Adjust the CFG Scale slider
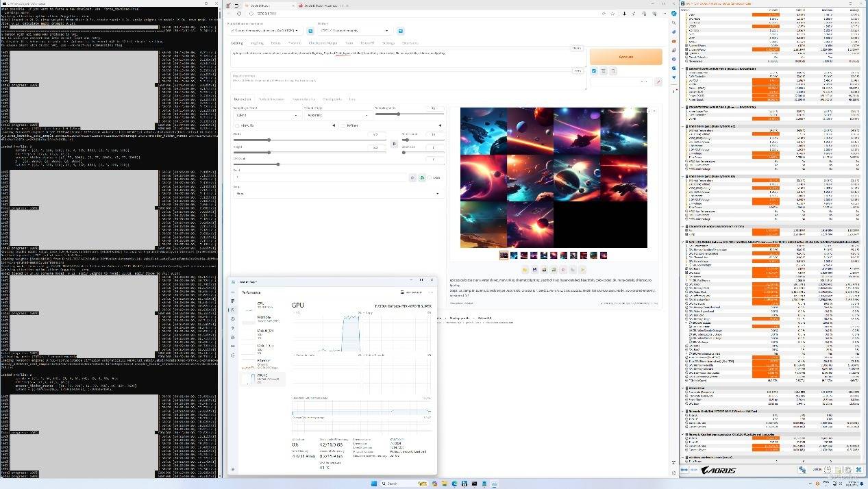The height and width of the screenshot is (489, 868). point(338,164)
